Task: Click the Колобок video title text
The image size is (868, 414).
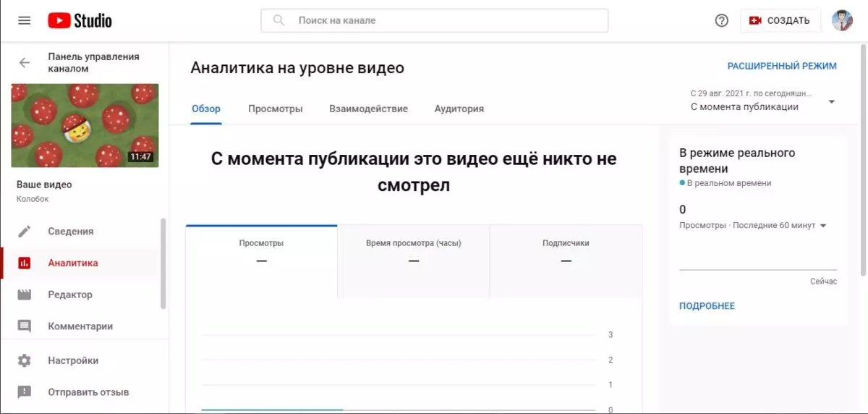Action: (33, 199)
